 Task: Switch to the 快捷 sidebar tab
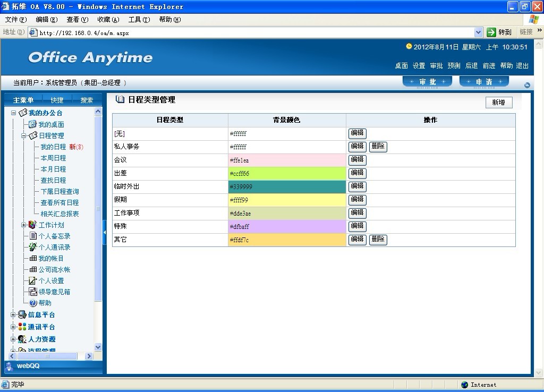pyautogui.click(x=57, y=100)
